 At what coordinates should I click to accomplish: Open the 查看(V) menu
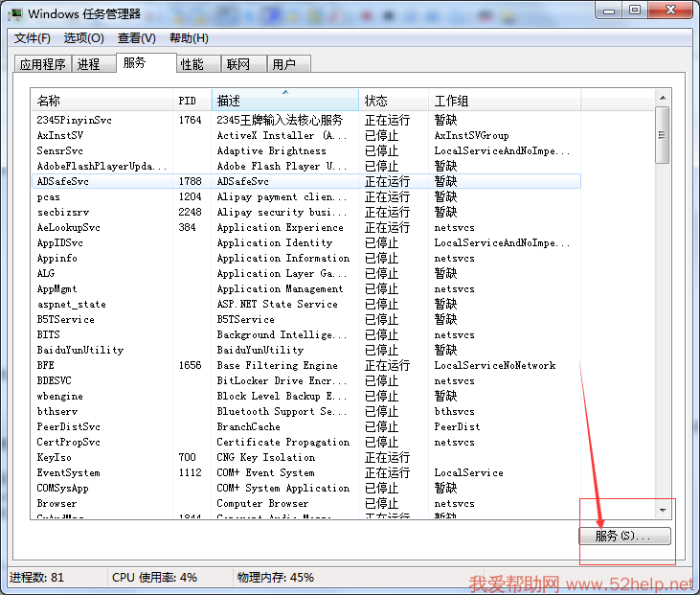136,38
